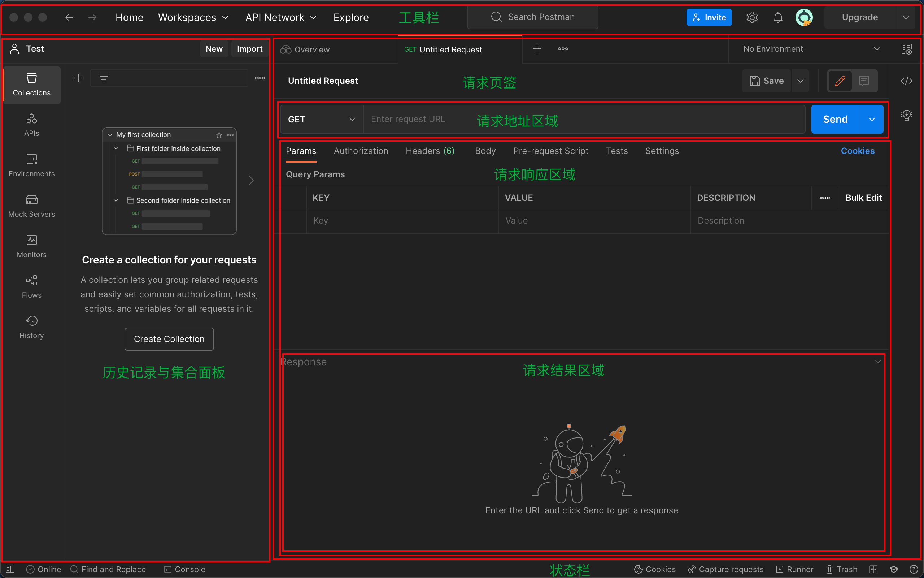
Task: Open the Collections sidebar tab
Action: [x=32, y=85]
